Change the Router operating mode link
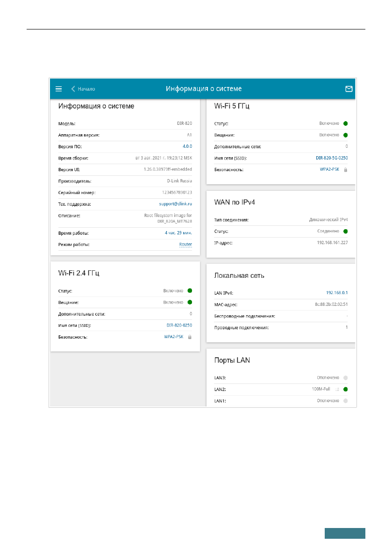Screen dimensions: 392x557 [x=185, y=245]
